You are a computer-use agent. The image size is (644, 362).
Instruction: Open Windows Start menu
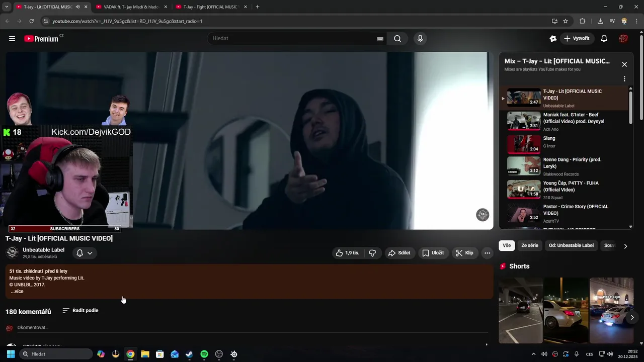pos(11,354)
